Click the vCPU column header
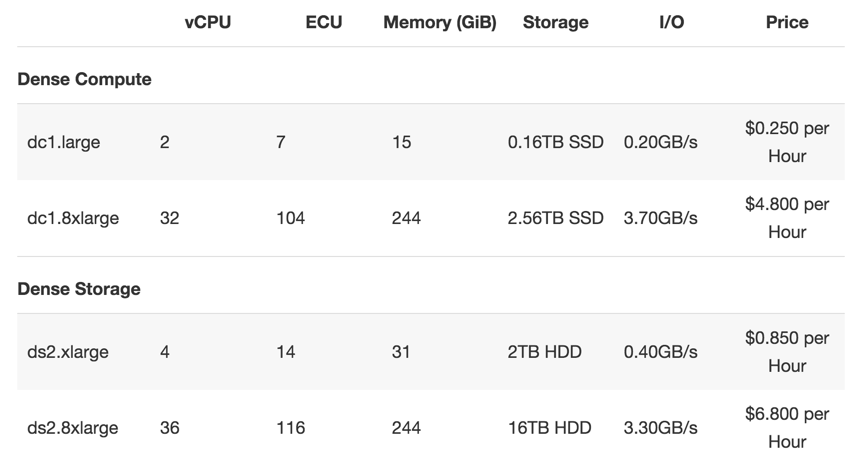 (208, 23)
